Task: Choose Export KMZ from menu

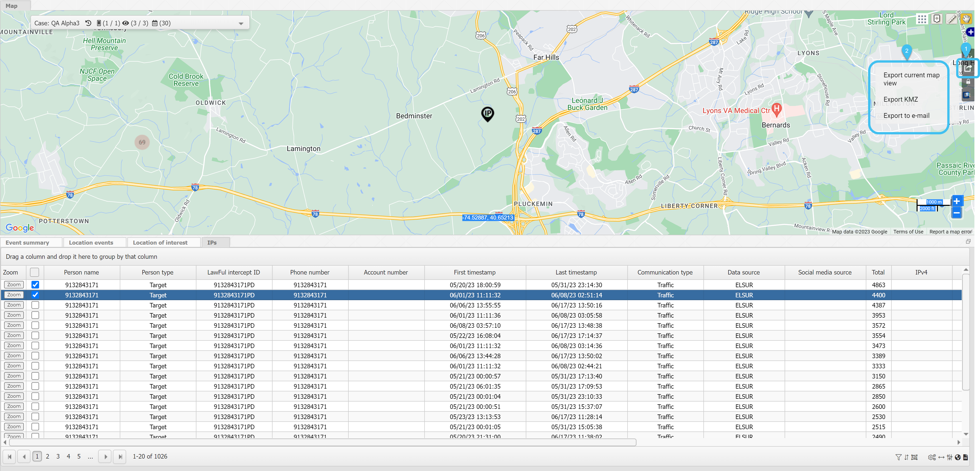Action: 900,99
